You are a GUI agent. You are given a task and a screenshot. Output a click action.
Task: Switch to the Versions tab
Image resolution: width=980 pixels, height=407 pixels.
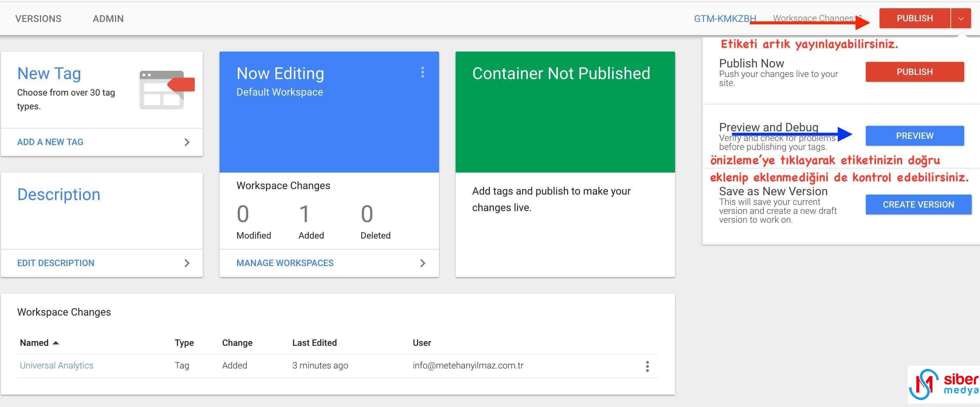click(38, 19)
